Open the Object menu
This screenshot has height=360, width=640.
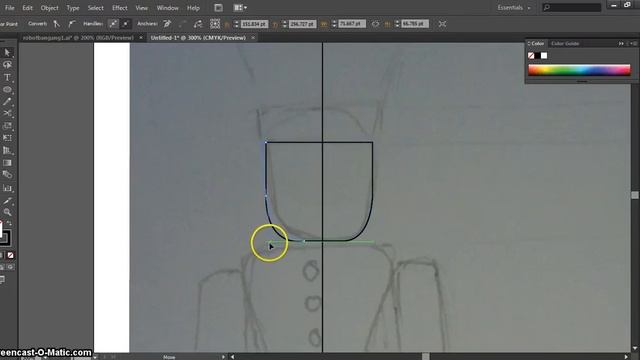point(49,8)
